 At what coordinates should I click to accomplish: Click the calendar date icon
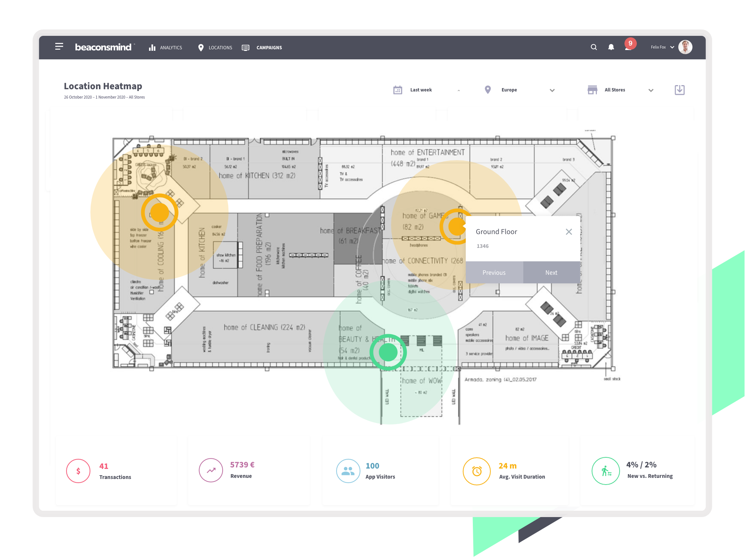(398, 90)
